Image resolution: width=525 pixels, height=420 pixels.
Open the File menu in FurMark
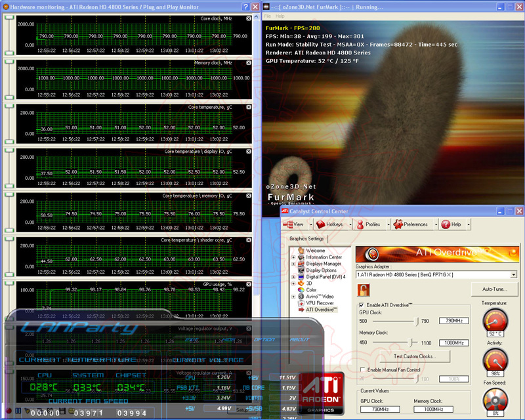coord(268,16)
